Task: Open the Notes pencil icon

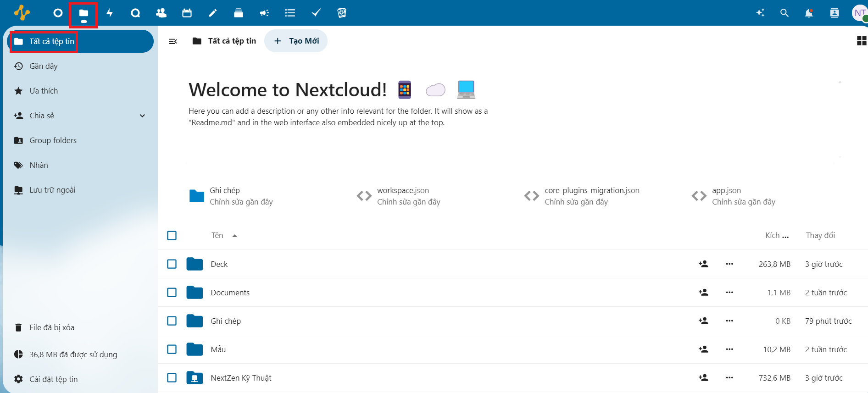Action: point(212,13)
